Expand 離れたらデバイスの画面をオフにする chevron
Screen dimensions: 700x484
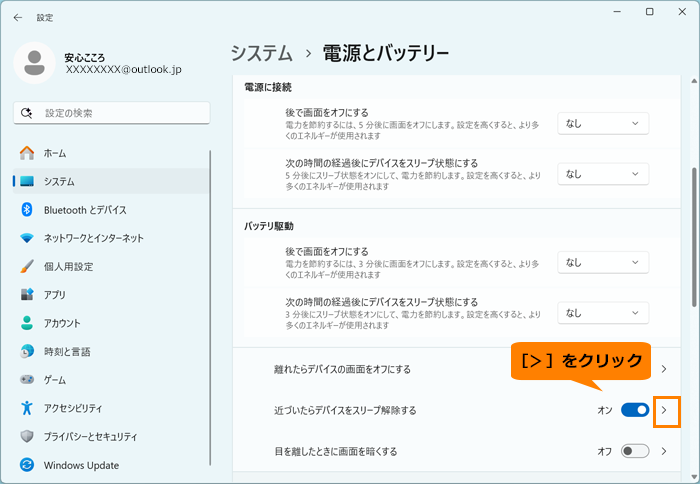coord(664,369)
